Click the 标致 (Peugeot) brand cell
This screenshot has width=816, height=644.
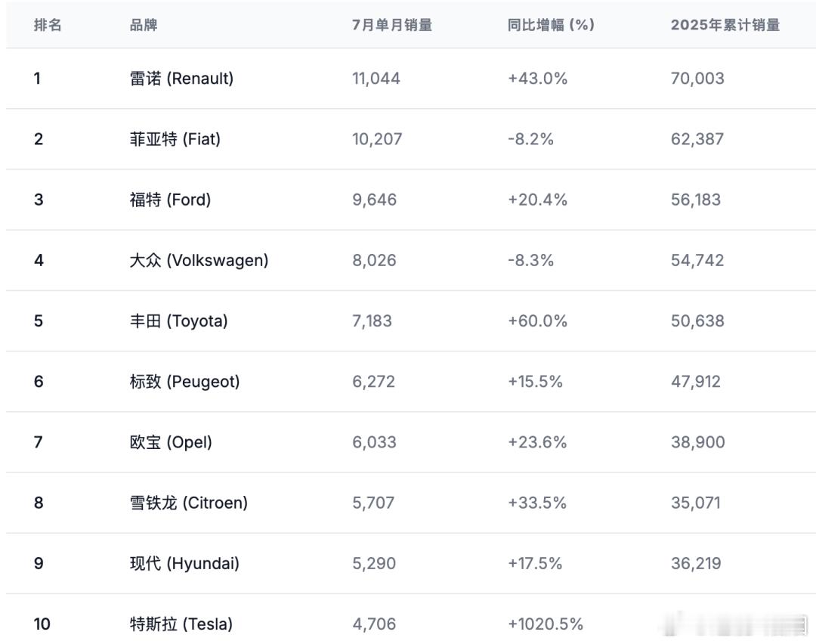tap(185, 382)
